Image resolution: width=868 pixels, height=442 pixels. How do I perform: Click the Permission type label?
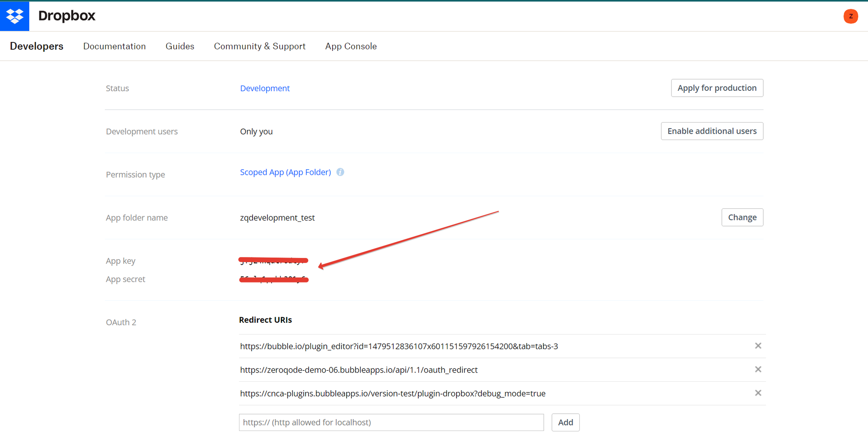click(x=135, y=175)
